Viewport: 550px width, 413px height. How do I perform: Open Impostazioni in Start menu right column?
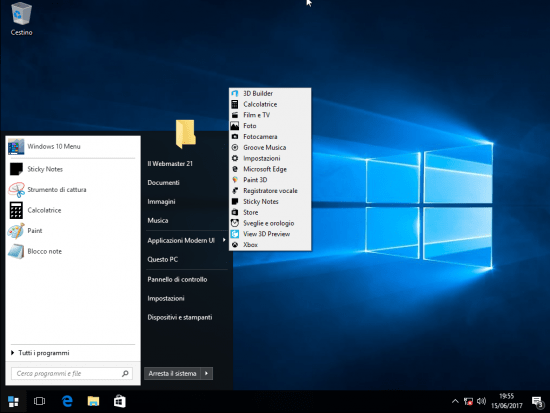coord(166,298)
